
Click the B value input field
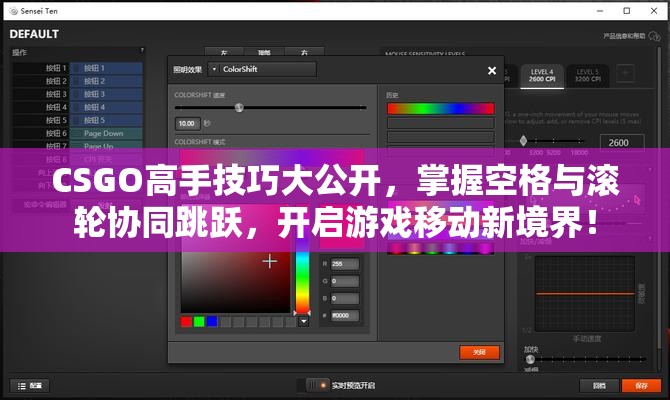(344, 298)
